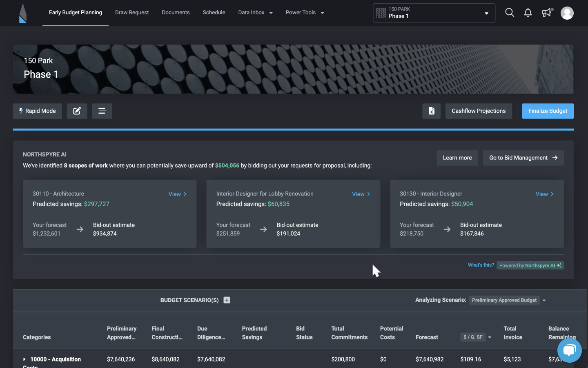The image size is (588, 368).
Task: Click the BUDGET SCENARIO(S) heading
Action: [x=189, y=300]
